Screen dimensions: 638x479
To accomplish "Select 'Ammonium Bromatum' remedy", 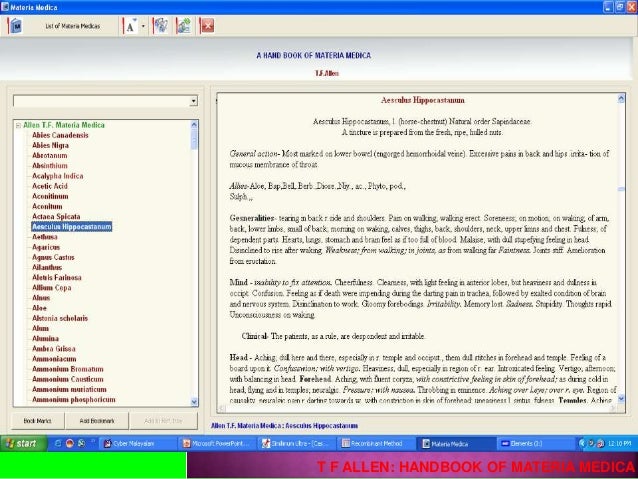I will click(x=68, y=369).
